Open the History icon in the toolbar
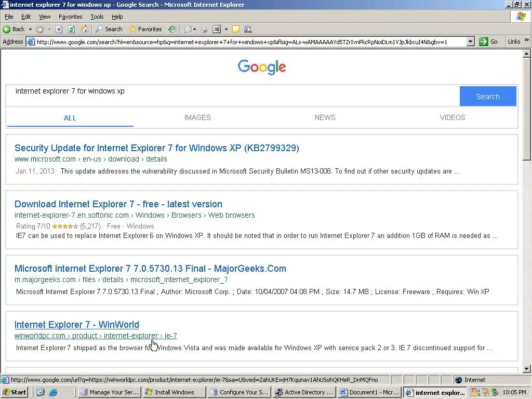 coord(172,29)
